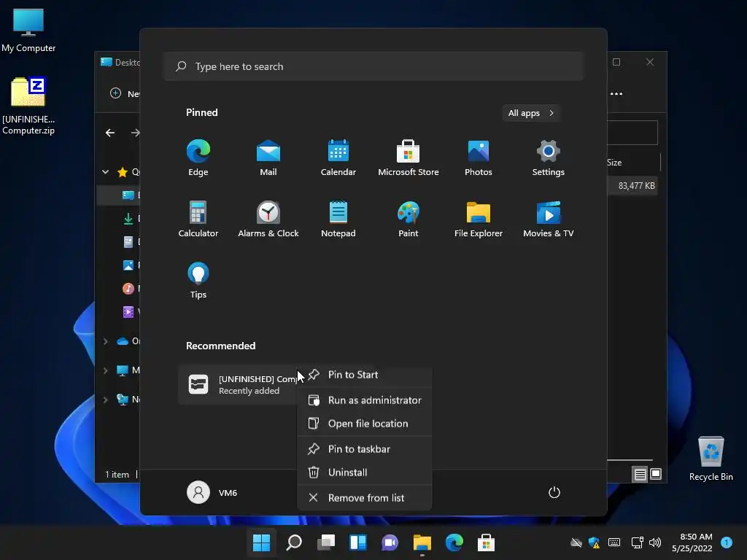Open Chat icon on taskbar
Viewport: 747px width, 560px height.
point(390,542)
